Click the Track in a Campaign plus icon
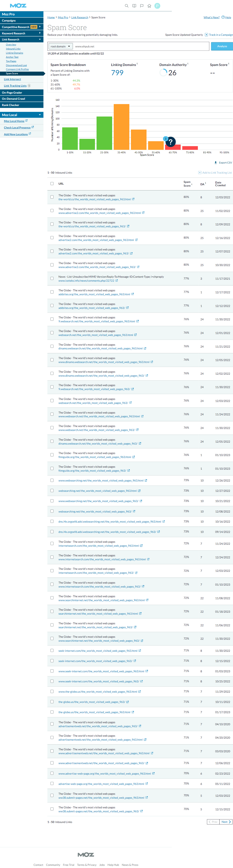Image resolution: width=233 pixels, height=868 pixels. point(206,35)
